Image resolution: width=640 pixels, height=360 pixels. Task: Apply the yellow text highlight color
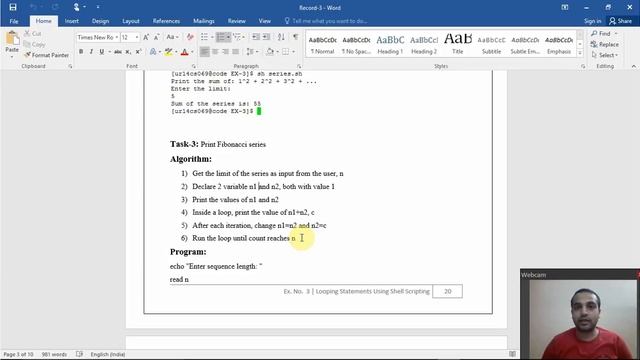(x=168, y=52)
